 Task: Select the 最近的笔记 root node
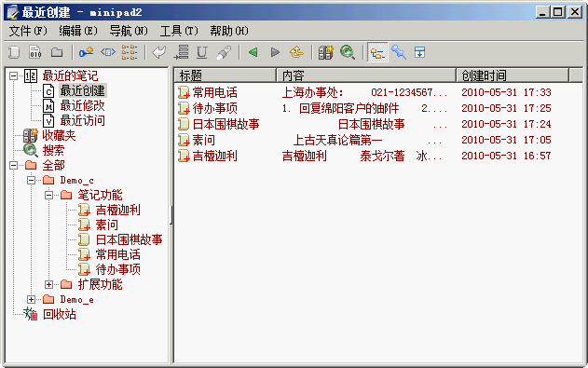click(70, 76)
